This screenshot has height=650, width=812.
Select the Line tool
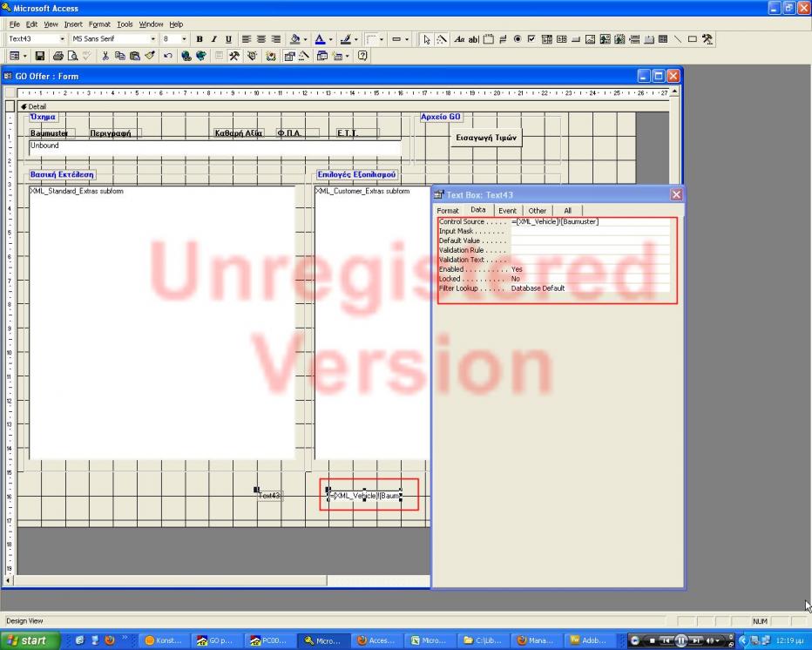point(678,39)
